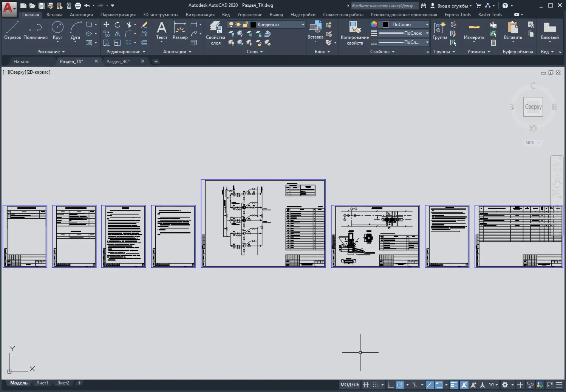Open the МСК coordinate system dropdown
The height and width of the screenshot is (392, 566).
(x=533, y=143)
